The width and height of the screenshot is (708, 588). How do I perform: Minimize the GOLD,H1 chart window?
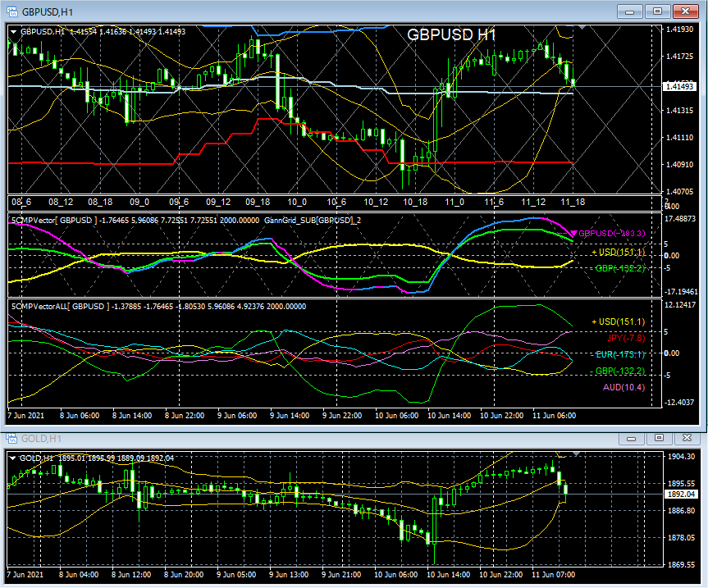[x=632, y=438]
